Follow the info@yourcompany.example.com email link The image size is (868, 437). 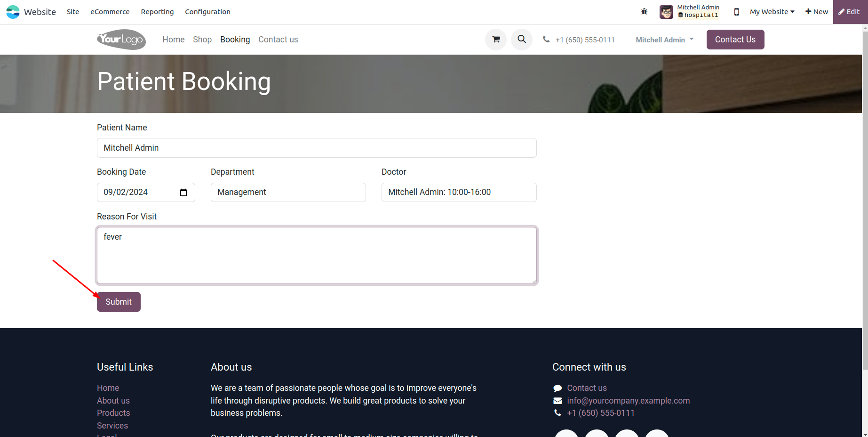pos(628,401)
